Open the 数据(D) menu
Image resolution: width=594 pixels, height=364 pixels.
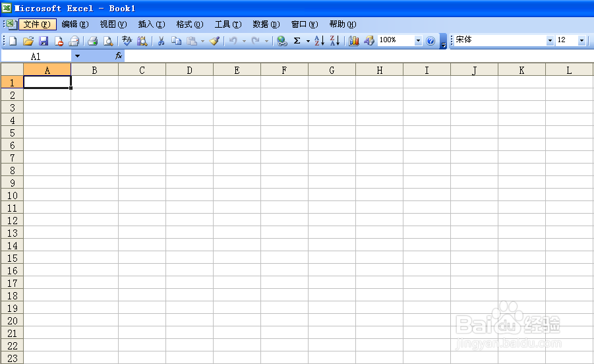(x=266, y=24)
